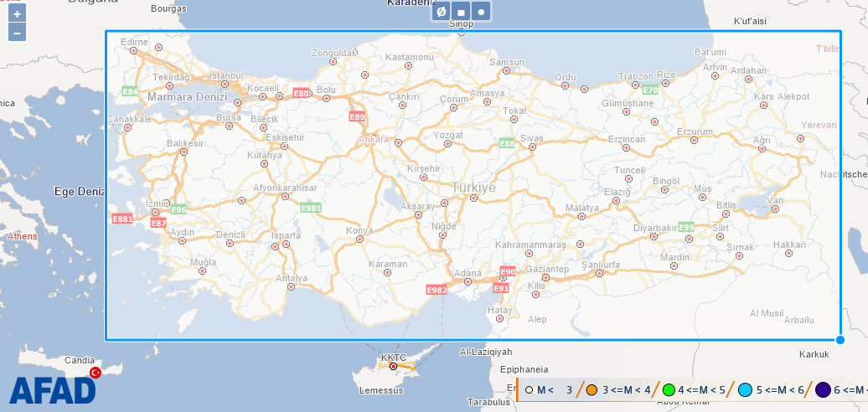Click the Erzurum city label
The height and width of the screenshot is (412, 868).
click(695, 131)
